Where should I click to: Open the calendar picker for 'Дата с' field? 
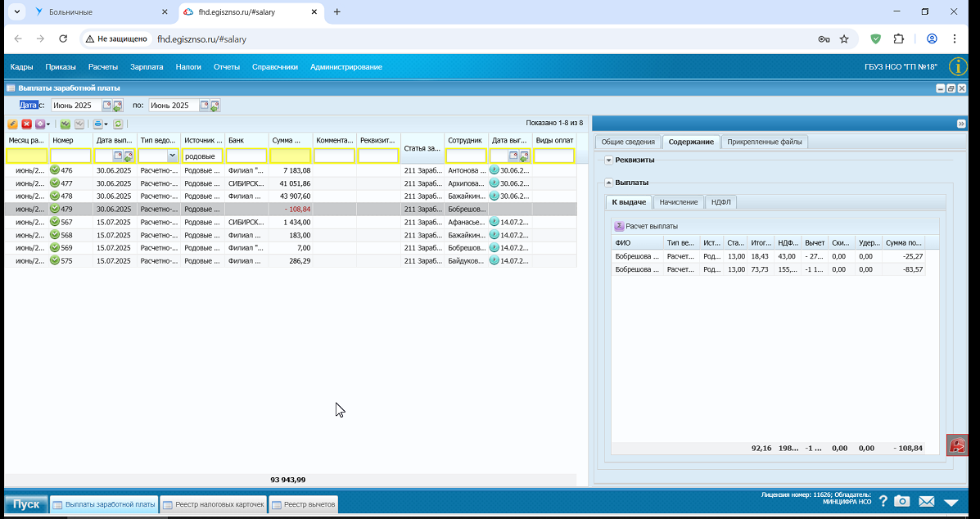107,105
